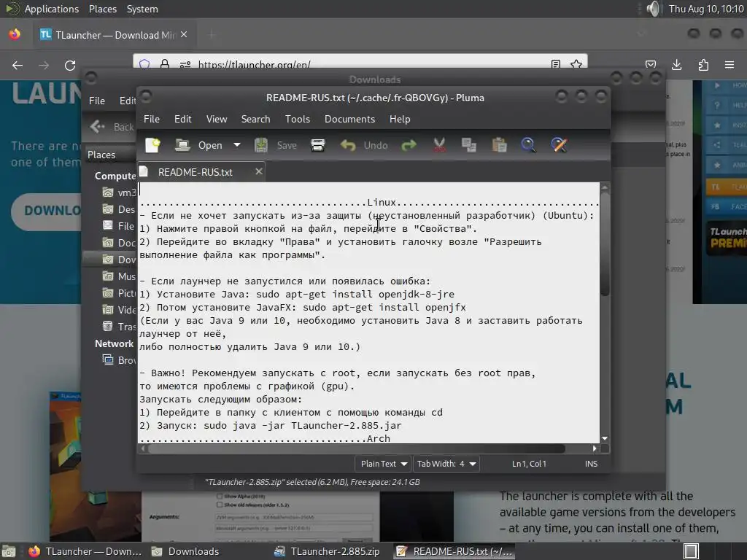747x560 pixels.
Task: Close the README-RUS.txt tab
Action: coord(259,171)
